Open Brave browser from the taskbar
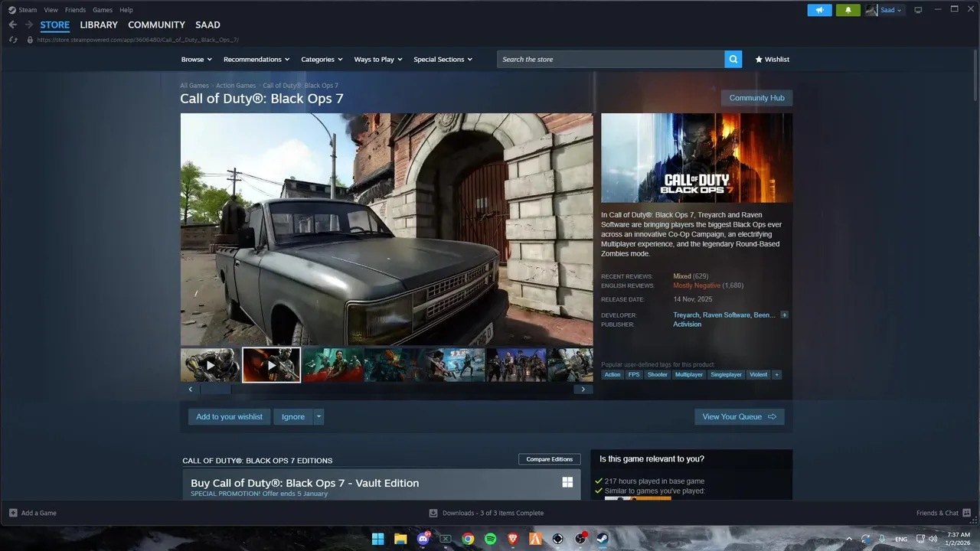Viewport: 980px width, 551px height. pos(513,539)
